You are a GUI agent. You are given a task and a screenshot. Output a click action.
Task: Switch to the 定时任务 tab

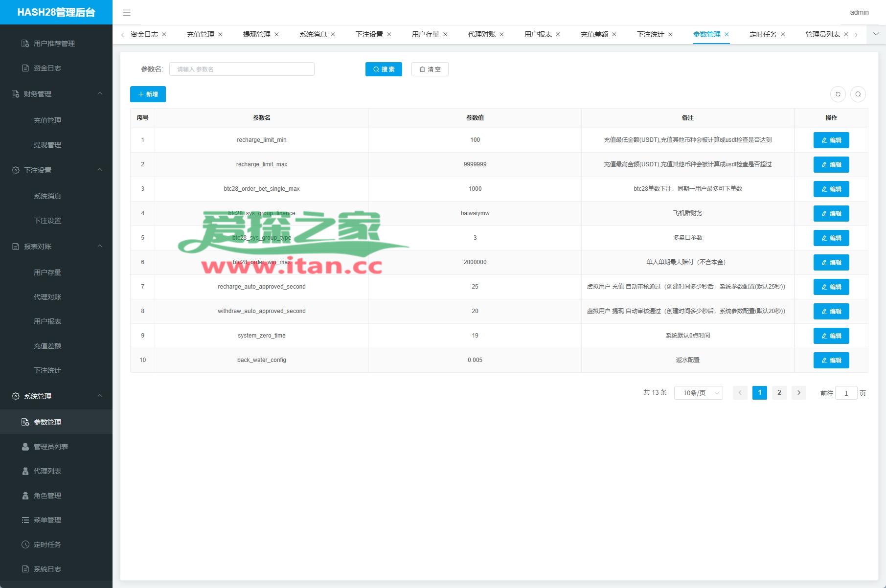(x=763, y=34)
